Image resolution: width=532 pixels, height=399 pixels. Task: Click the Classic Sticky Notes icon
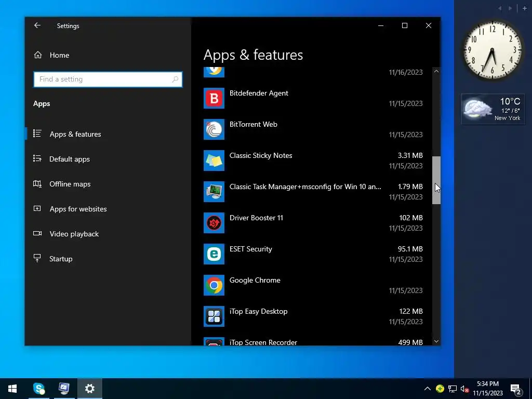[x=214, y=161]
